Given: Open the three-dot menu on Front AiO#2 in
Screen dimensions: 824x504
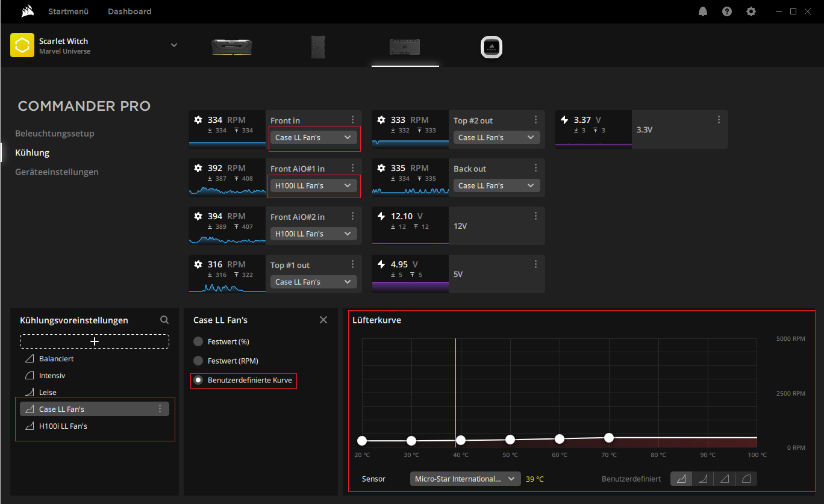Looking at the screenshot, I should tap(353, 216).
